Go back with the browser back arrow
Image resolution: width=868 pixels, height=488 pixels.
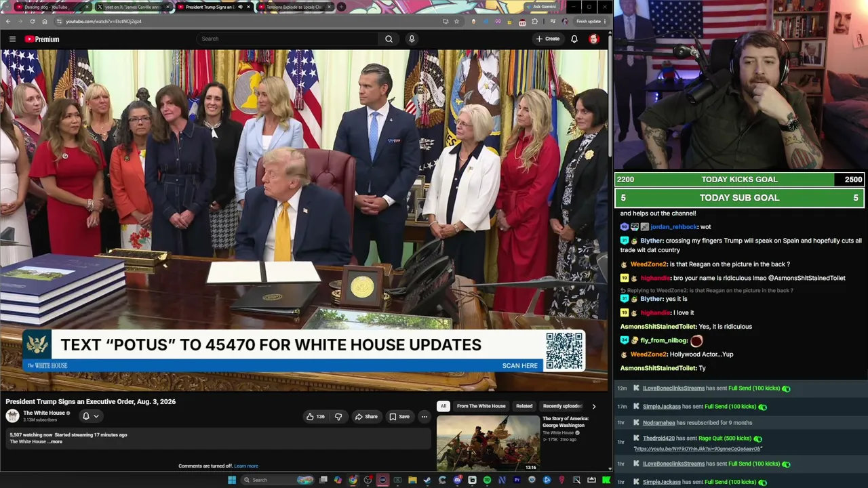coord(8,21)
